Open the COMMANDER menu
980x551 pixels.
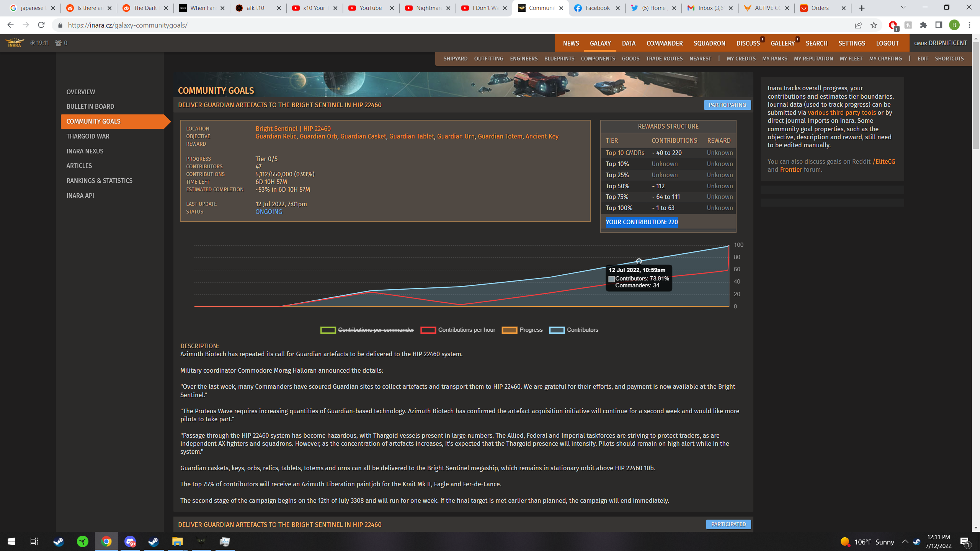click(665, 43)
